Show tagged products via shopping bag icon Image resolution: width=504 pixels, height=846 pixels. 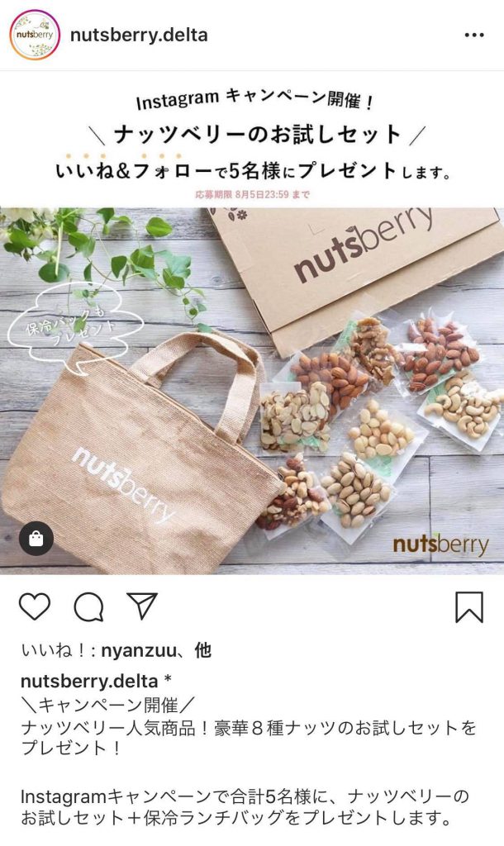pos(36,538)
